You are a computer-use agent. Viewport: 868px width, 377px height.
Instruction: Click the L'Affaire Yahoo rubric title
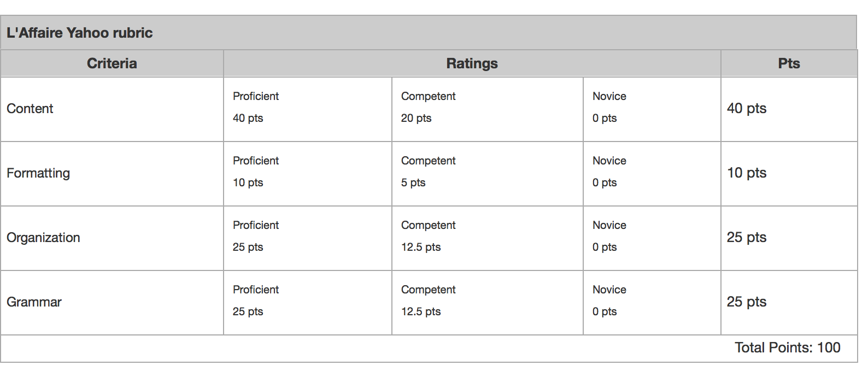(80, 33)
